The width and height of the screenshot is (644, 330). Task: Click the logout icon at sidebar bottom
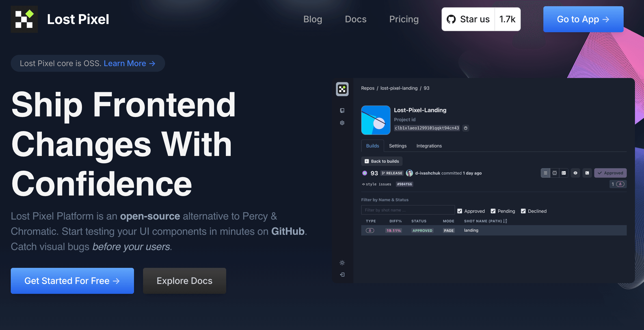coord(342,275)
